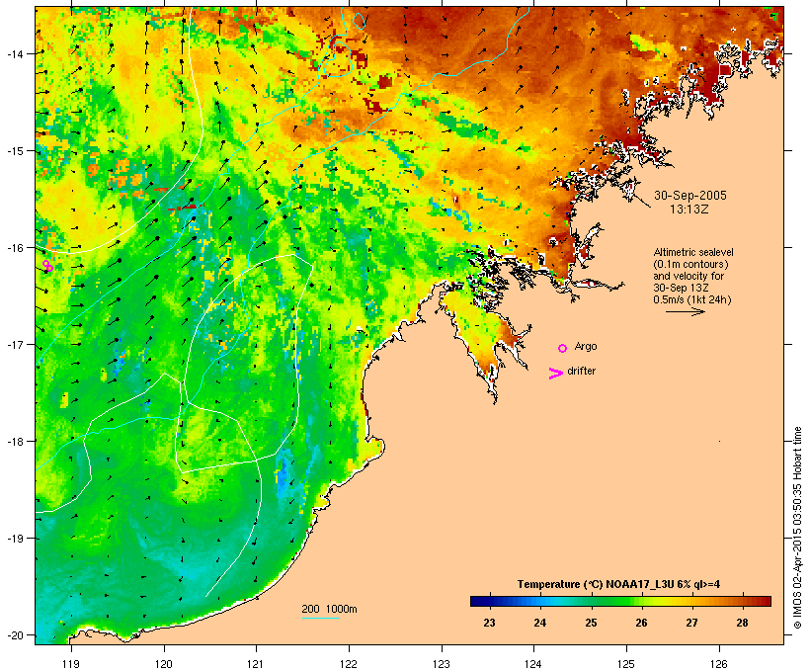This screenshot has width=810, height=672.
Task: Click the IMOS copyright timestamp text
Action: click(x=797, y=528)
